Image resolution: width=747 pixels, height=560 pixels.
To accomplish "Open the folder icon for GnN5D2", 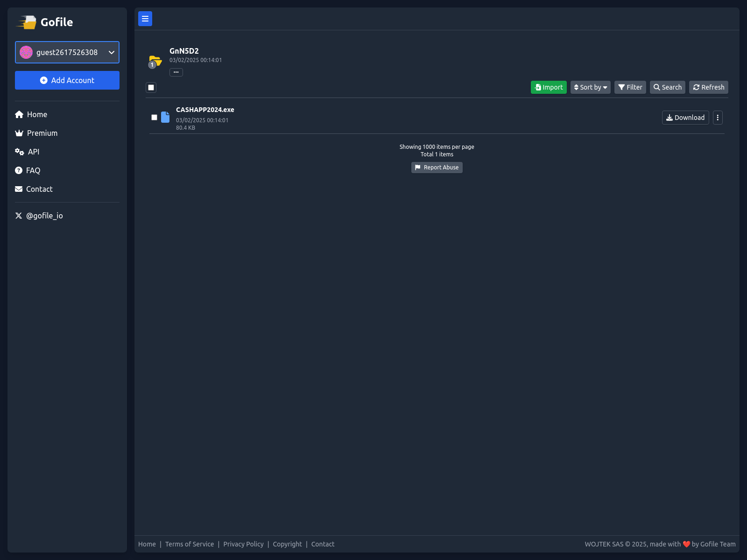I will (155, 62).
